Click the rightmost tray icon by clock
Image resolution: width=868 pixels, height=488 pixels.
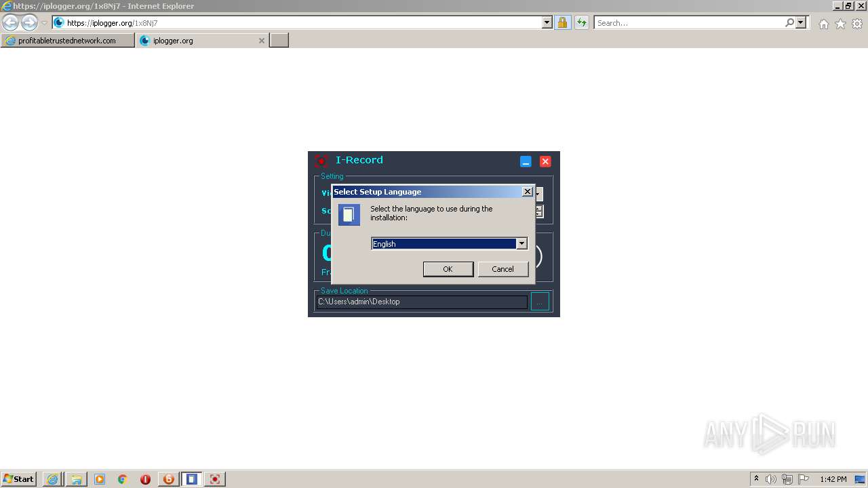point(860,479)
